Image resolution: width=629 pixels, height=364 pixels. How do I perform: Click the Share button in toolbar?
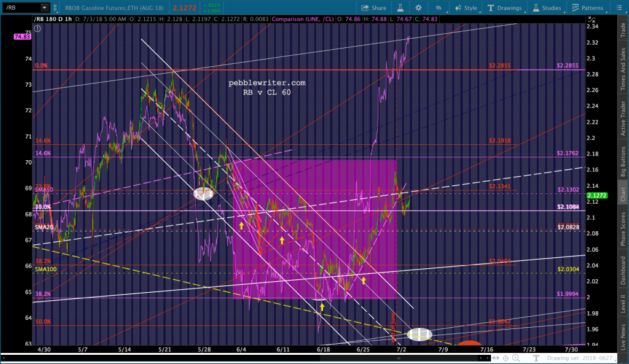click(373, 8)
